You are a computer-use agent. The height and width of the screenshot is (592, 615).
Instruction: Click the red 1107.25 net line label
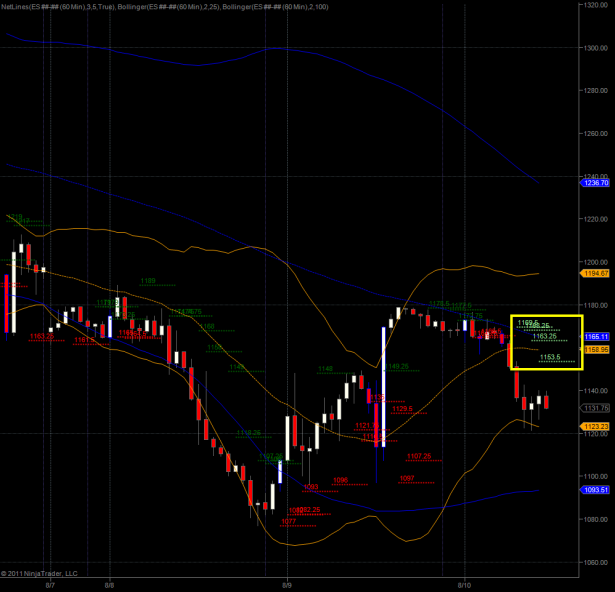tap(420, 456)
